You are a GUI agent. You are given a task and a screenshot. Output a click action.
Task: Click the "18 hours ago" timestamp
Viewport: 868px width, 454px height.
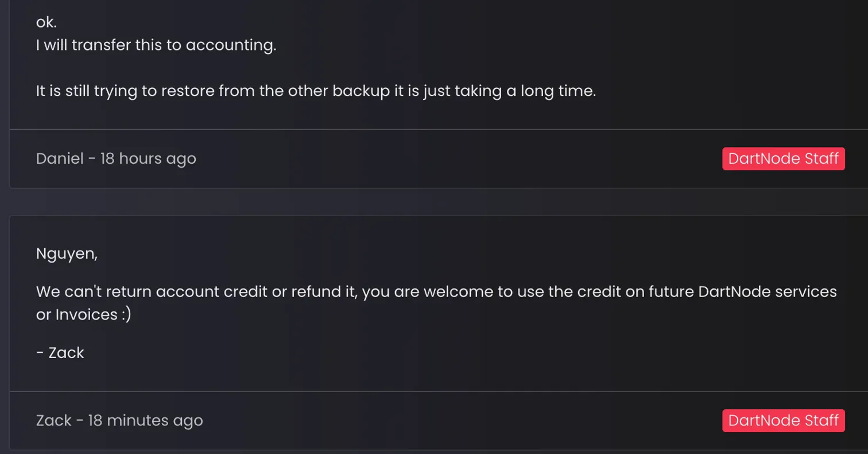[148, 159]
